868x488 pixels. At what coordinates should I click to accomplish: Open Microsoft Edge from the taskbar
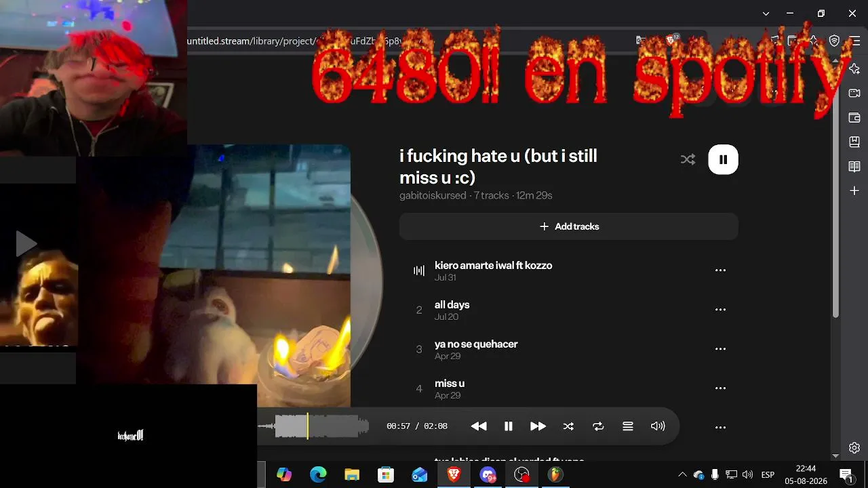pyautogui.click(x=318, y=475)
